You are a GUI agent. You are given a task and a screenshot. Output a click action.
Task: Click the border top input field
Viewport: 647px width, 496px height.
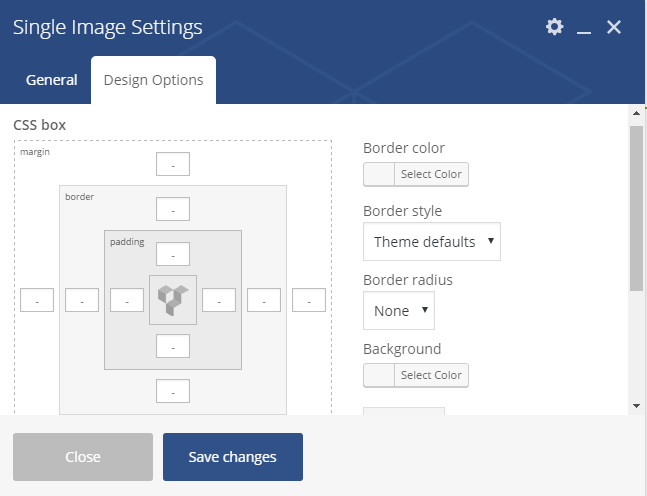(173, 209)
